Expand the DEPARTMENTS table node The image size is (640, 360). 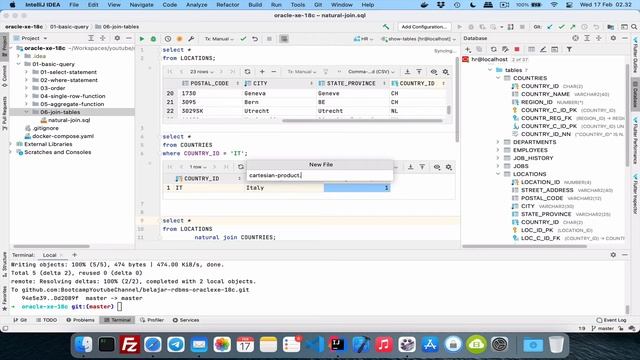coord(498,142)
